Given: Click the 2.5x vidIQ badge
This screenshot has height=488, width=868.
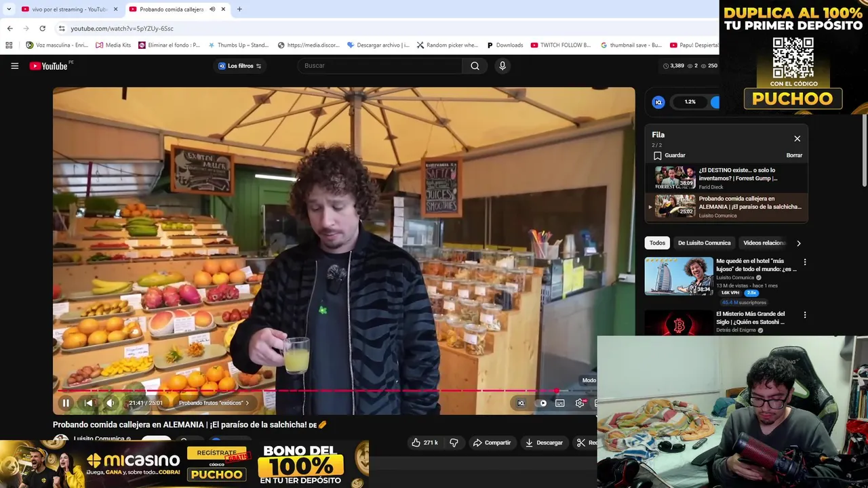Looking at the screenshot, I should (x=751, y=293).
